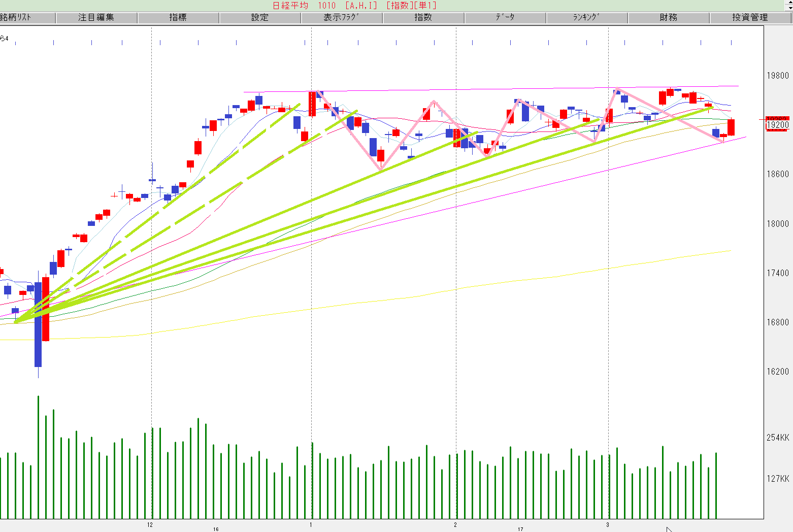Select the 財務 menu
Image resolution: width=793 pixels, height=532 pixels.
[x=669, y=18]
